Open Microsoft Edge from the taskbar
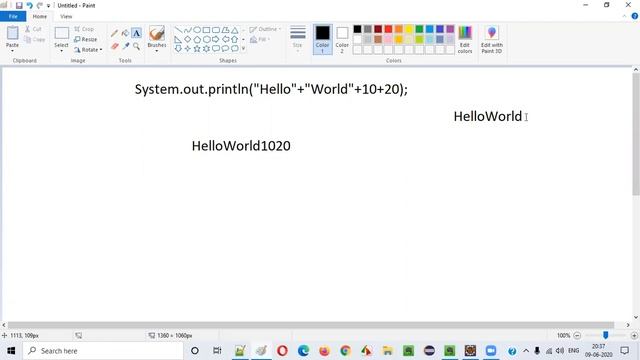Screen dimensions: 640x360 click(303, 351)
